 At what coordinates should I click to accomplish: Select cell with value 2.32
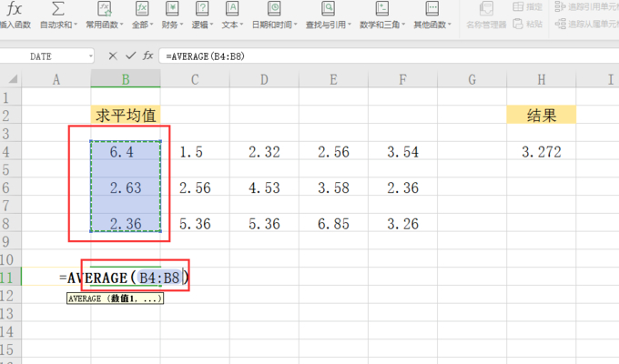(x=264, y=152)
